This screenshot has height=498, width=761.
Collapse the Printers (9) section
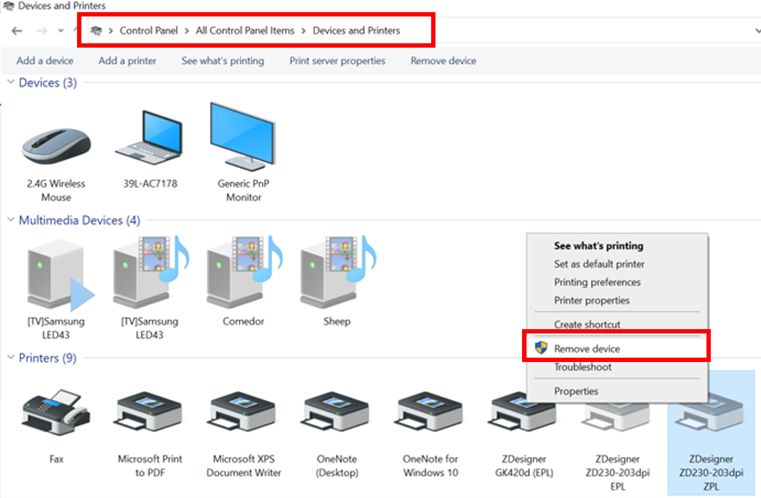[11, 358]
